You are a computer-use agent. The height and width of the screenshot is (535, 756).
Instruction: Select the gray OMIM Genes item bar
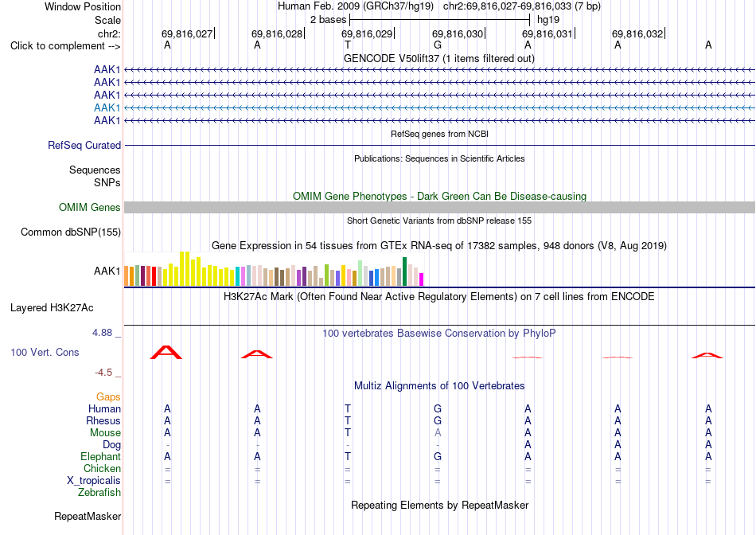tap(439, 208)
